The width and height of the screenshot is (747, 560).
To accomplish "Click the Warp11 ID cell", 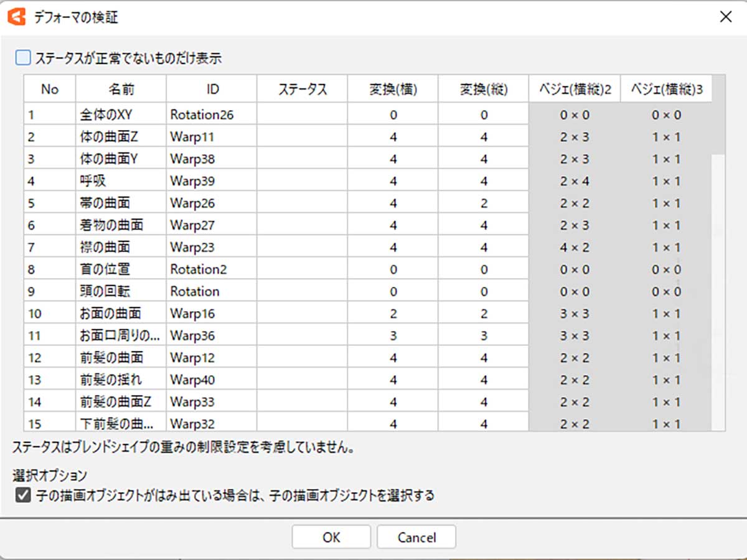I will coord(212,137).
